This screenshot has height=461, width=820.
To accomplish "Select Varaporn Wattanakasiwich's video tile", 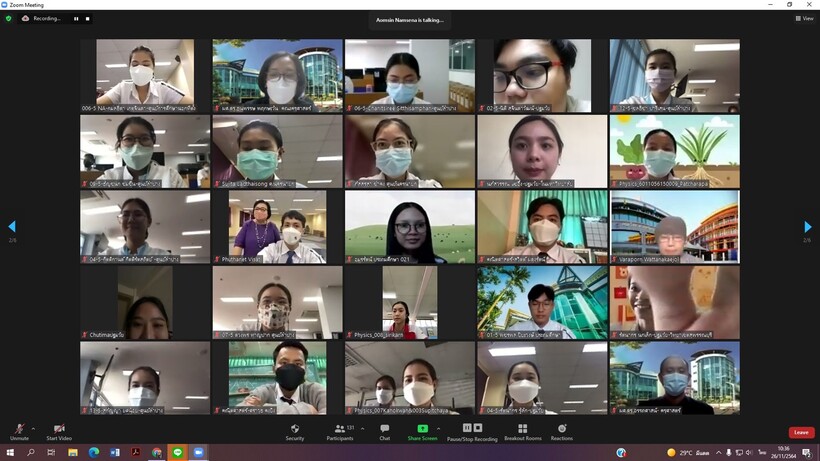I will (674, 227).
